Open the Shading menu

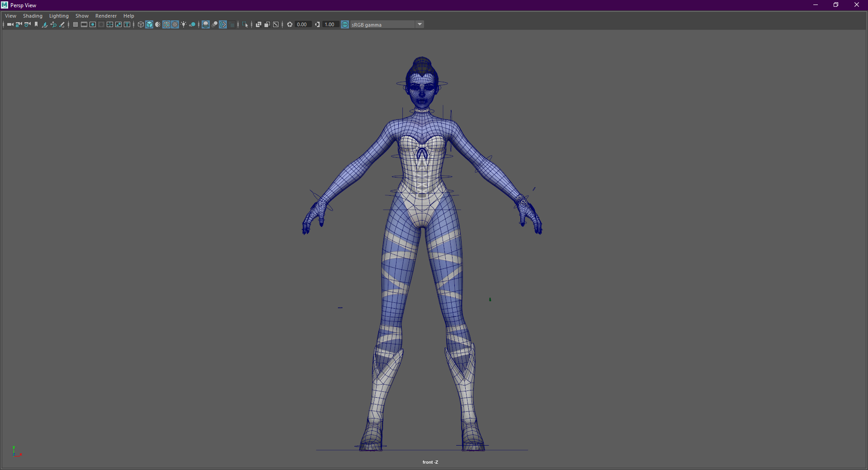33,16
